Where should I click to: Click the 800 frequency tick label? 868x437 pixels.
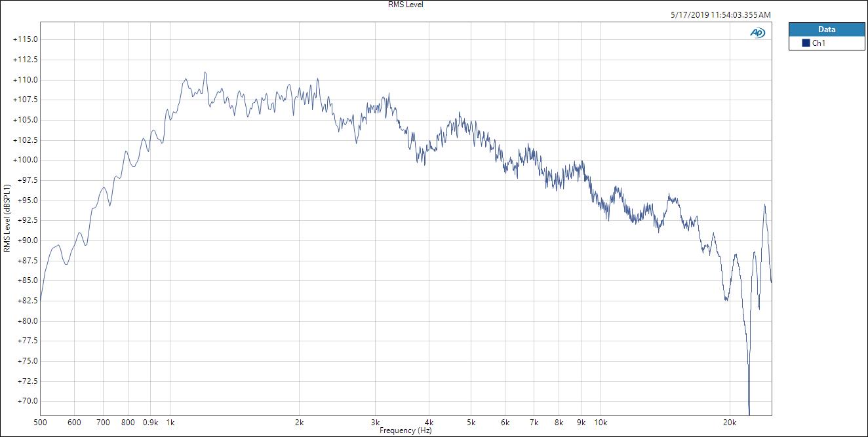pos(128,423)
